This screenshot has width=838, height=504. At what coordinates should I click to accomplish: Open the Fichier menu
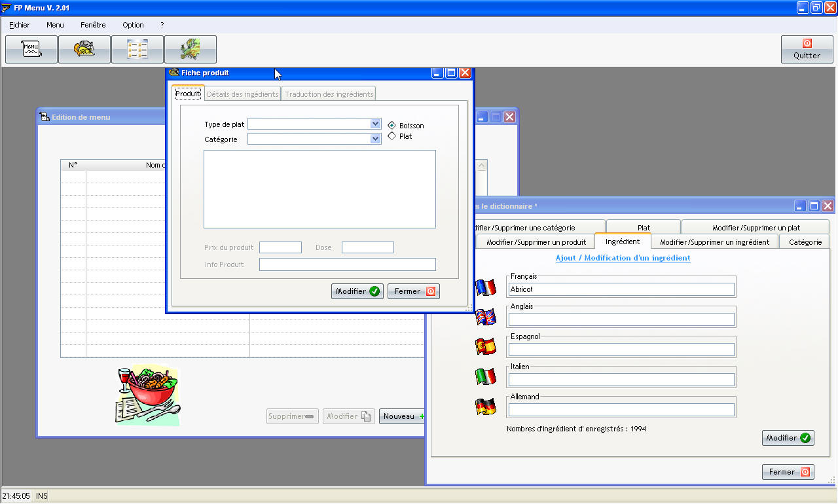tap(20, 25)
